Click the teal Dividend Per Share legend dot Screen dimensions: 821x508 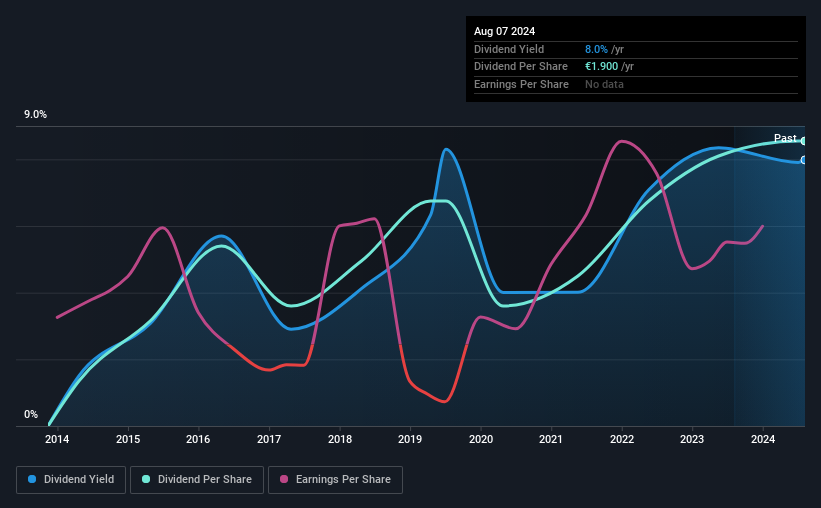point(146,479)
